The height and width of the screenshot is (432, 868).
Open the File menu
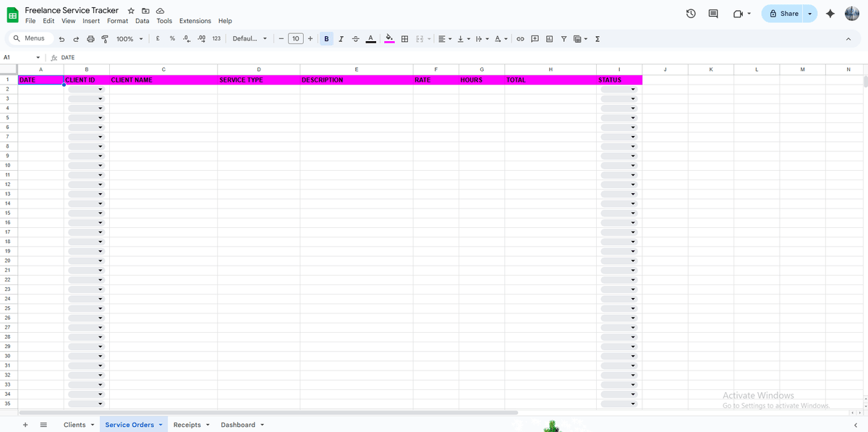[30, 21]
